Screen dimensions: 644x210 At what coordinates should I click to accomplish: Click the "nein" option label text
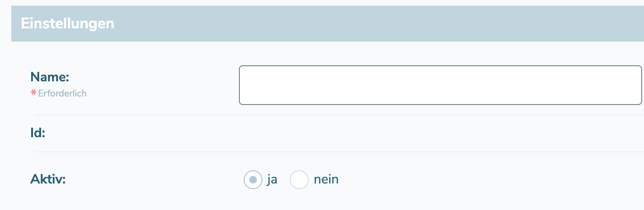coord(326,180)
